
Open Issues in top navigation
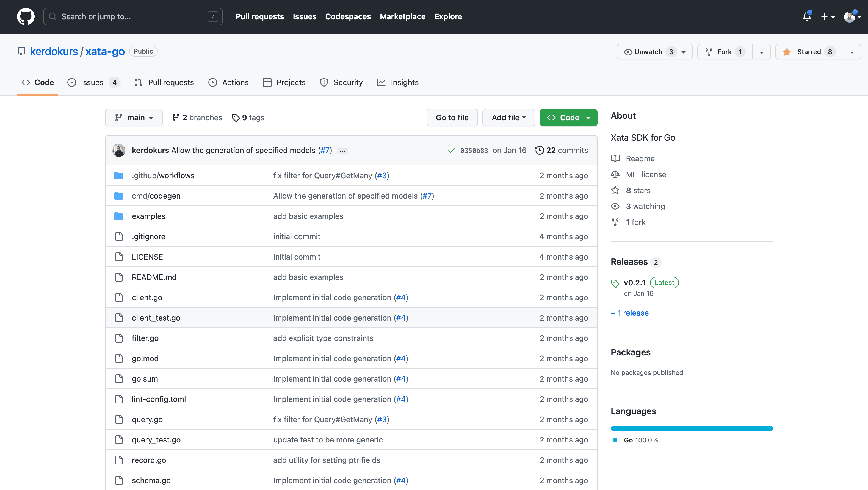point(304,16)
